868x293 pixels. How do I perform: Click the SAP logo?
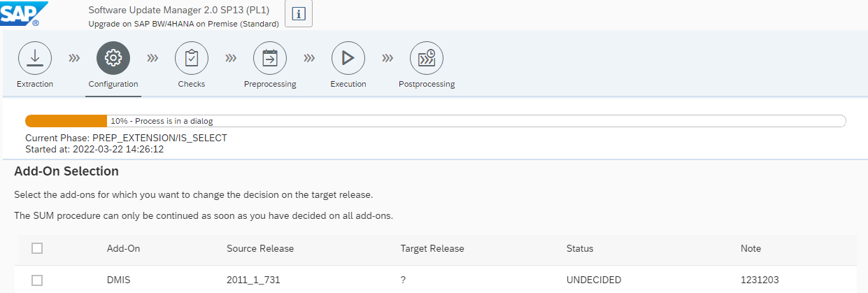24,14
